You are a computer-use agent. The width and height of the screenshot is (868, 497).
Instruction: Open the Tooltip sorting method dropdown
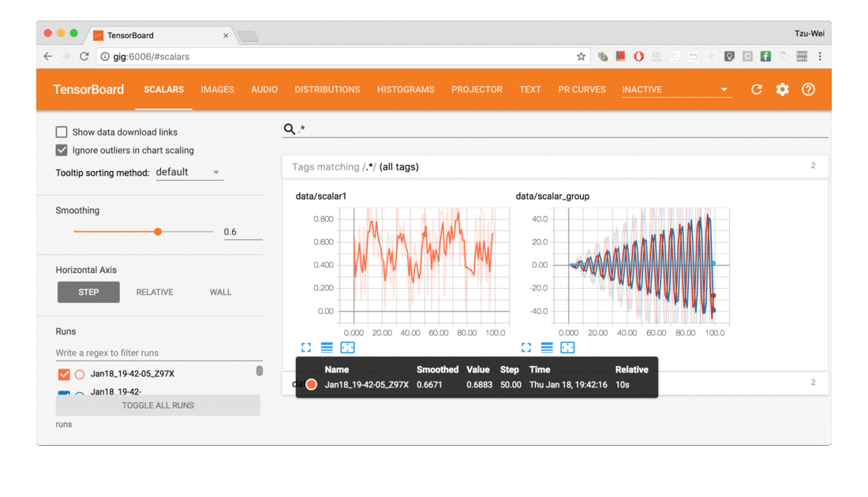pyautogui.click(x=189, y=172)
